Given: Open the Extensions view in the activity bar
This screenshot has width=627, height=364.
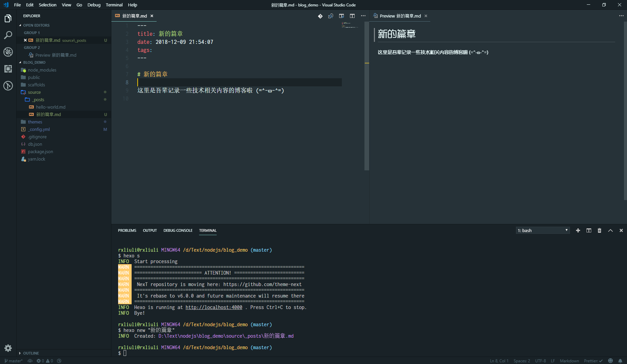Looking at the screenshot, I should (8, 69).
